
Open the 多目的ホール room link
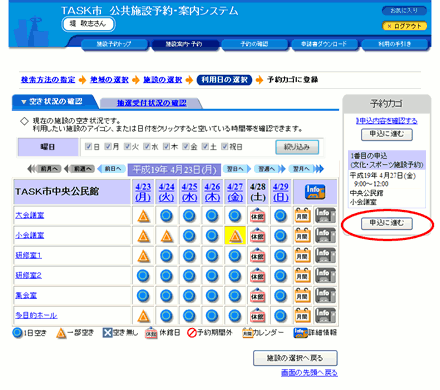pos(36,315)
